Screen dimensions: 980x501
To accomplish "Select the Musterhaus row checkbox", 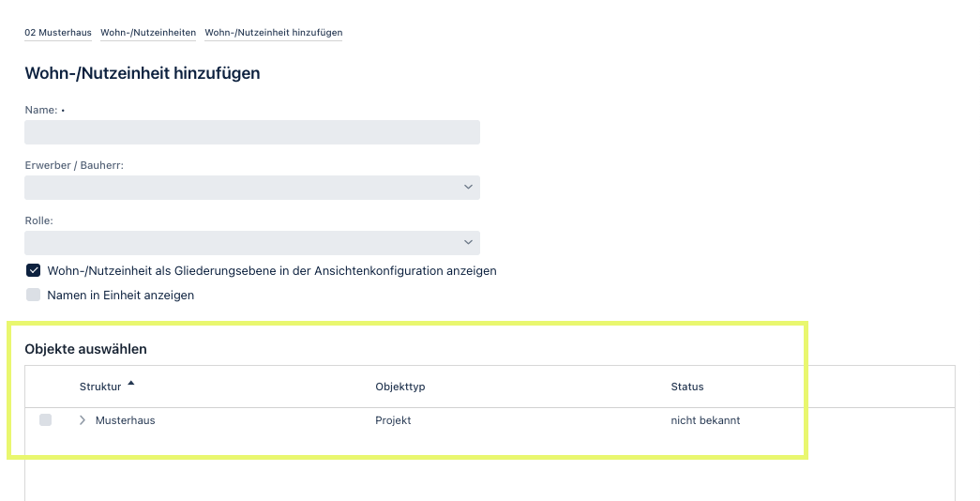I will [46, 419].
